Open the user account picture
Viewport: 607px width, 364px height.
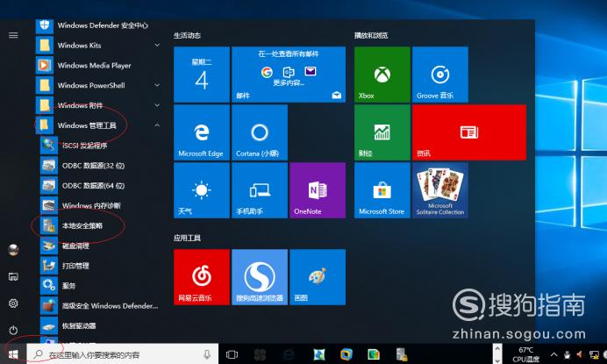tap(13, 250)
